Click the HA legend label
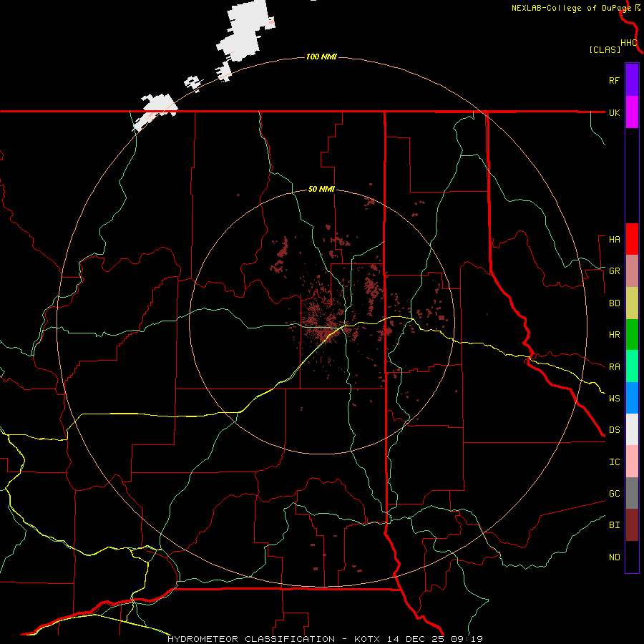The image size is (644, 644). click(x=614, y=239)
